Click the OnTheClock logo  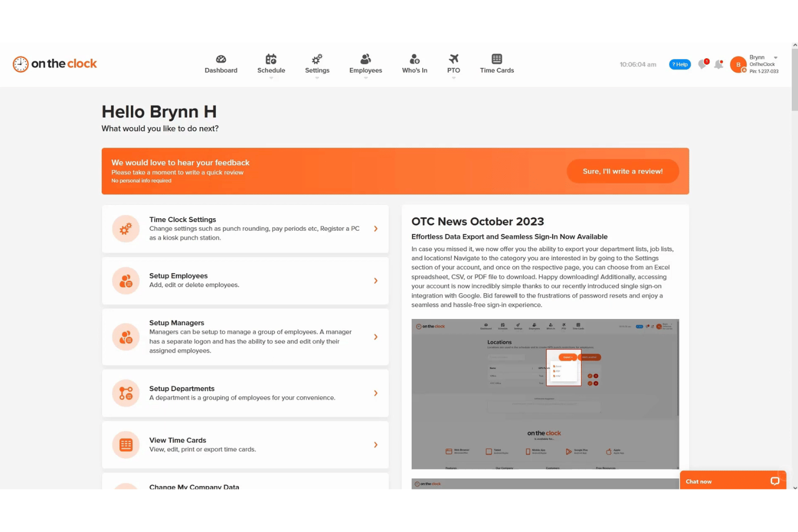pos(55,64)
